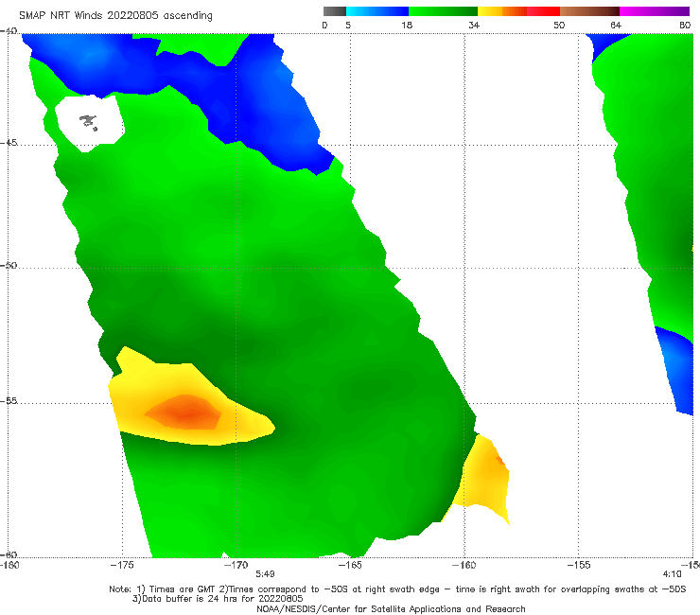Click the color bar label '50'
700x615 pixels.
click(x=559, y=26)
